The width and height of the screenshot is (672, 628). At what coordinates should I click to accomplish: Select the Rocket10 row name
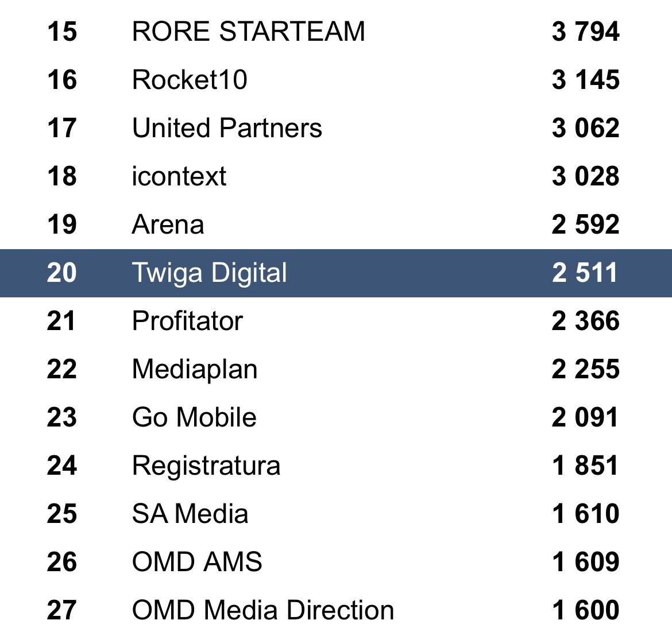190,79
